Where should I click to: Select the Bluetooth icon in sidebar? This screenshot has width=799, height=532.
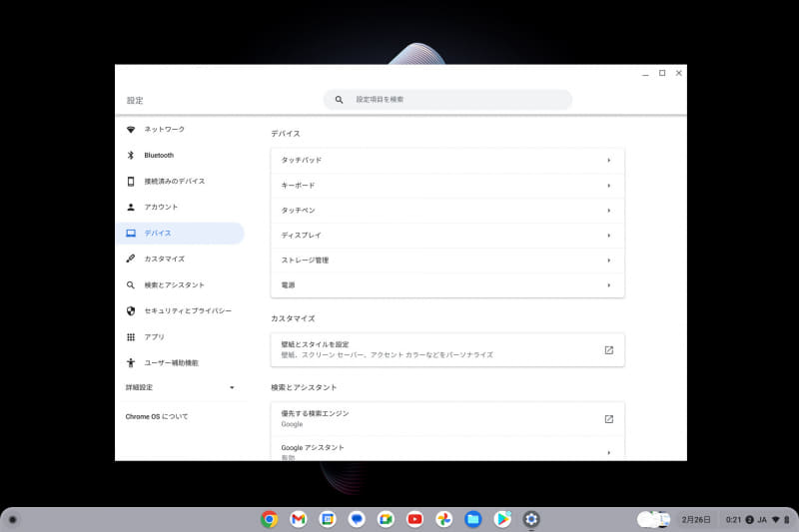coord(131,156)
